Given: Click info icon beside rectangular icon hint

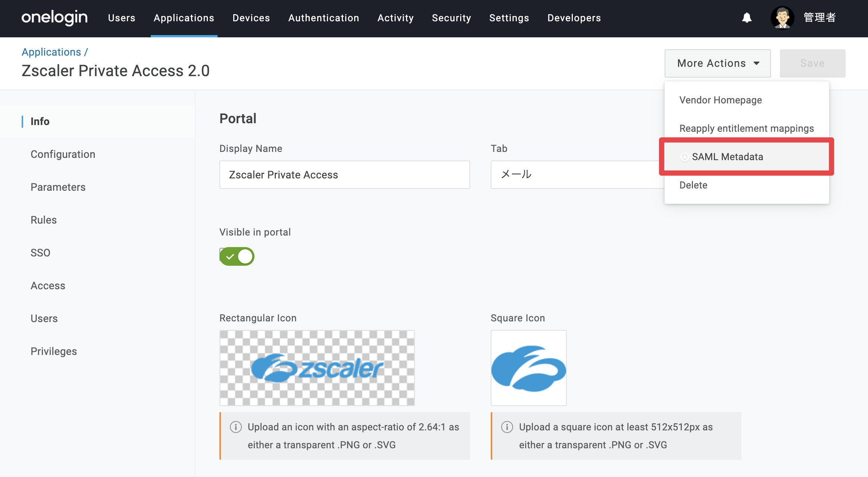Looking at the screenshot, I should pyautogui.click(x=235, y=427).
